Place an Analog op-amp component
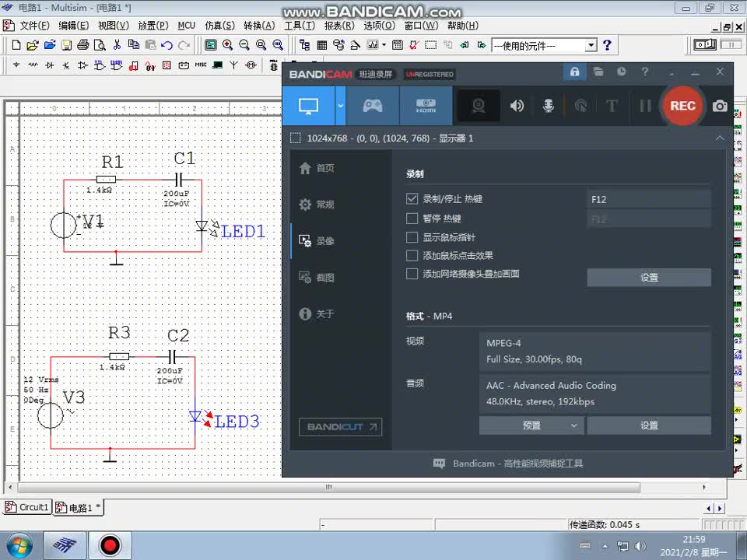747x560 pixels. (x=83, y=65)
